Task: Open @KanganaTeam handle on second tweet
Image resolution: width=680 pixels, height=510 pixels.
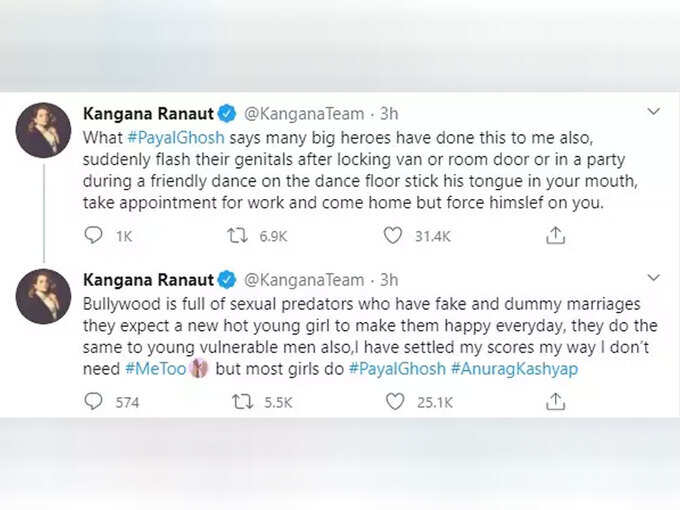Action: (304, 280)
